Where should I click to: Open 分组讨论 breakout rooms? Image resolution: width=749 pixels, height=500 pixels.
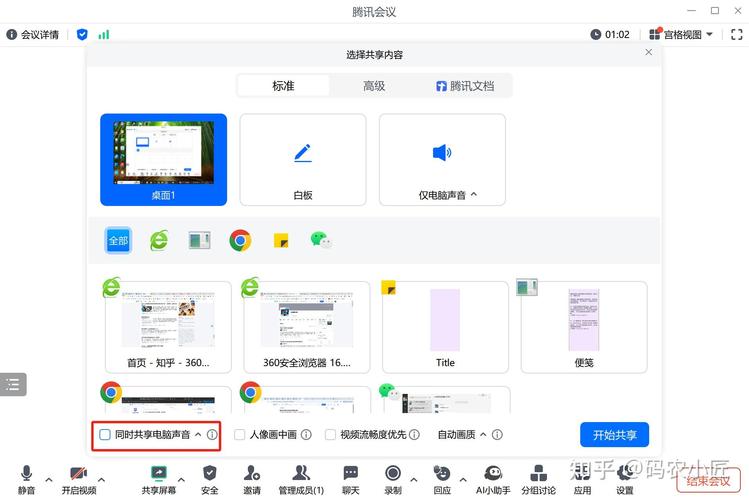(538, 479)
